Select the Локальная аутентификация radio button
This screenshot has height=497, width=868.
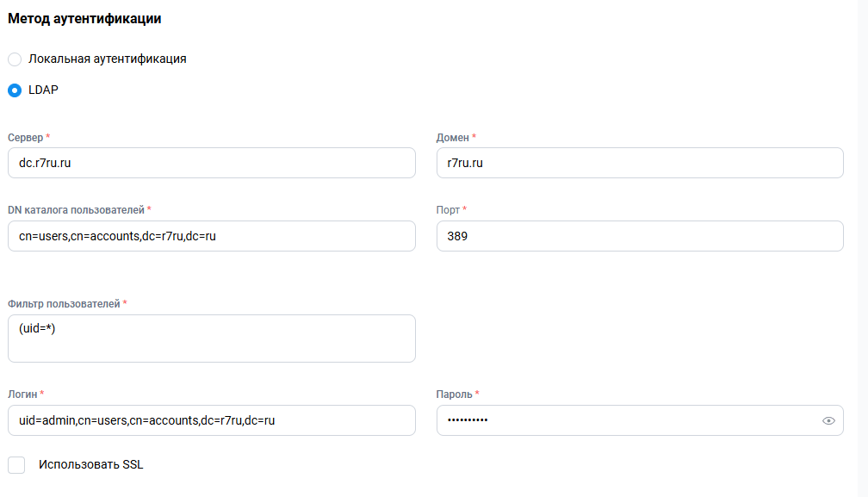point(15,59)
